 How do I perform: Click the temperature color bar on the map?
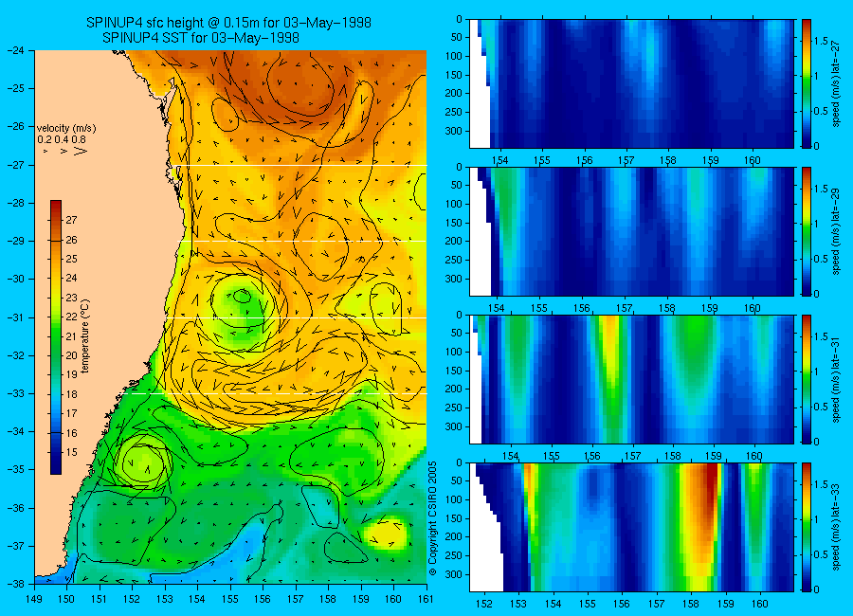click(56, 337)
